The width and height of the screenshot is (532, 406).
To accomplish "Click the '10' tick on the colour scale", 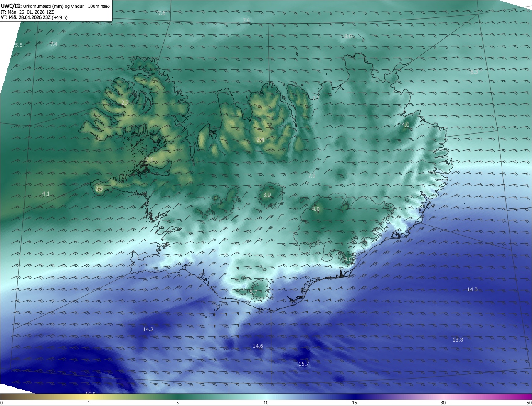I will pyautogui.click(x=266, y=403).
